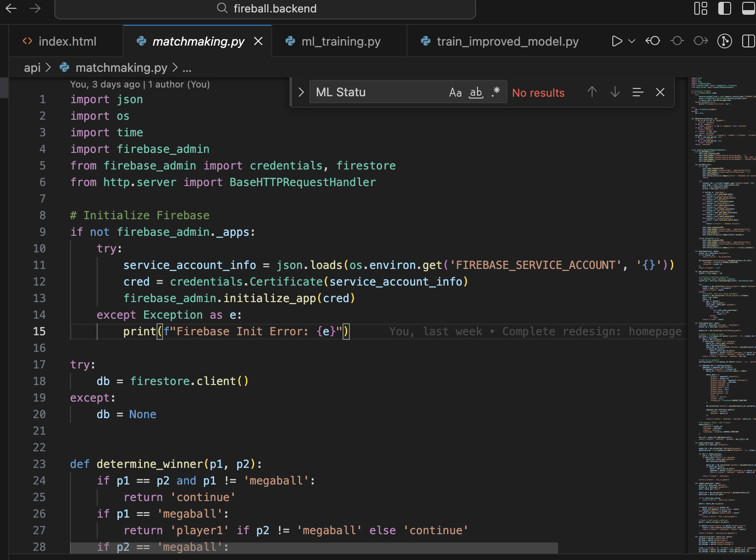Screen dimensions: 756x560
Task: Enable Use Regular Expression in search
Action: coord(495,92)
